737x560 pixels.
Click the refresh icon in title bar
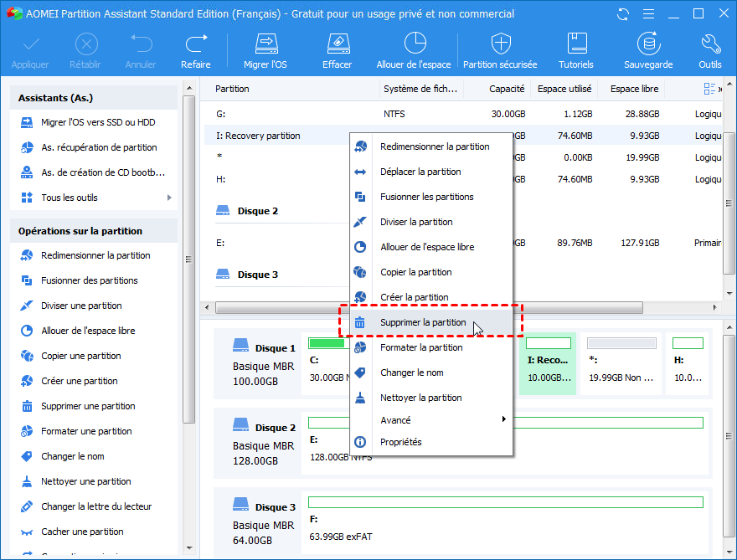click(623, 14)
